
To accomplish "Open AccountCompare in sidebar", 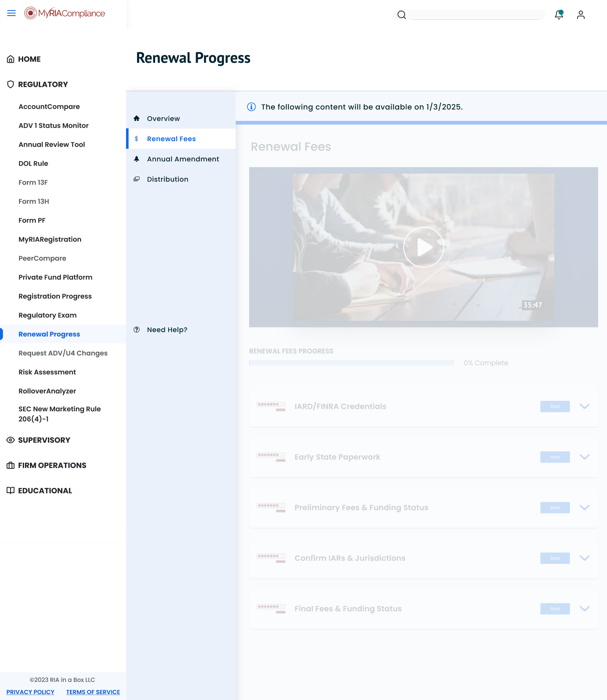I will coord(49,107).
